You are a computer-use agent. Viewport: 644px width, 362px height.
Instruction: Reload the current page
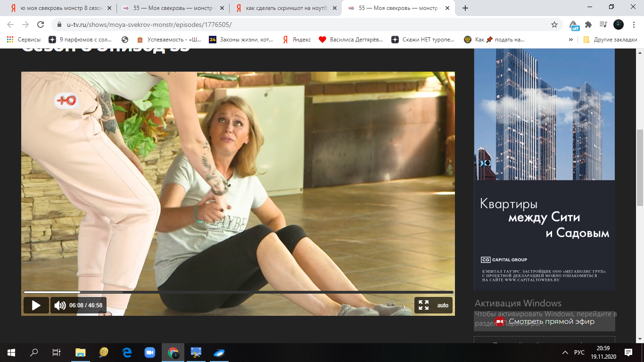41,25
